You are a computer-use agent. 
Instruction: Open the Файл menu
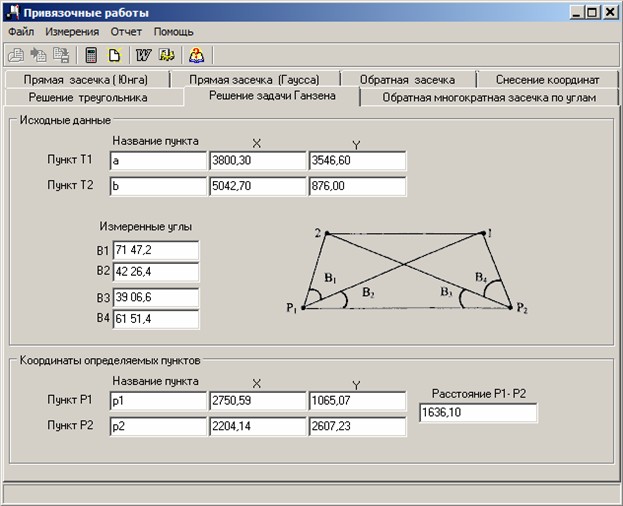click(21, 32)
